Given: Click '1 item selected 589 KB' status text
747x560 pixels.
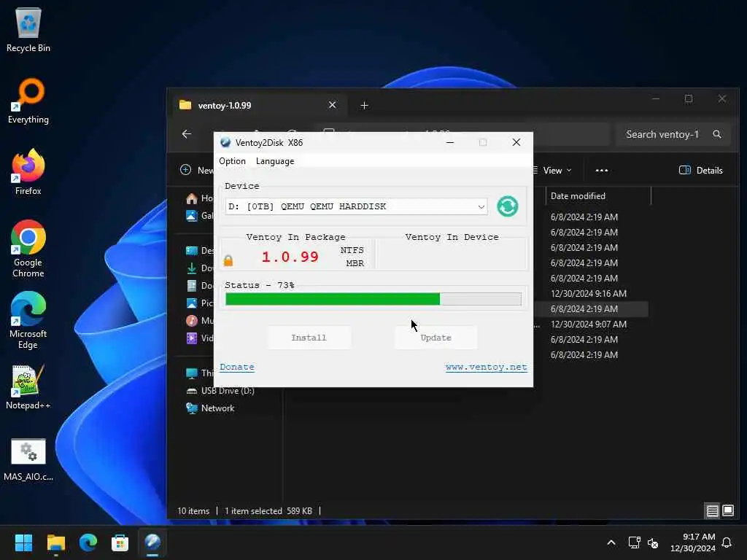Looking at the screenshot, I should point(268,511).
